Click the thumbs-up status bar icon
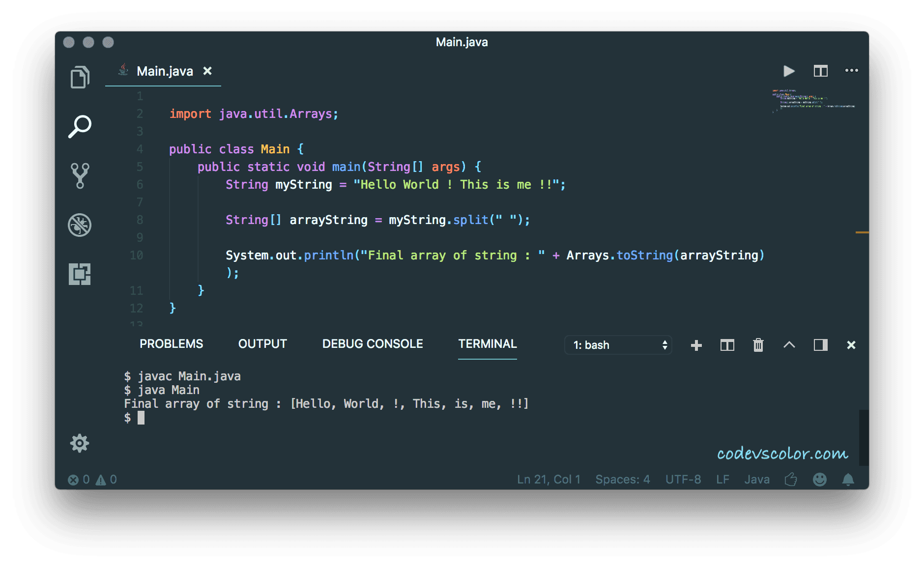The width and height of the screenshot is (924, 568). point(791,479)
